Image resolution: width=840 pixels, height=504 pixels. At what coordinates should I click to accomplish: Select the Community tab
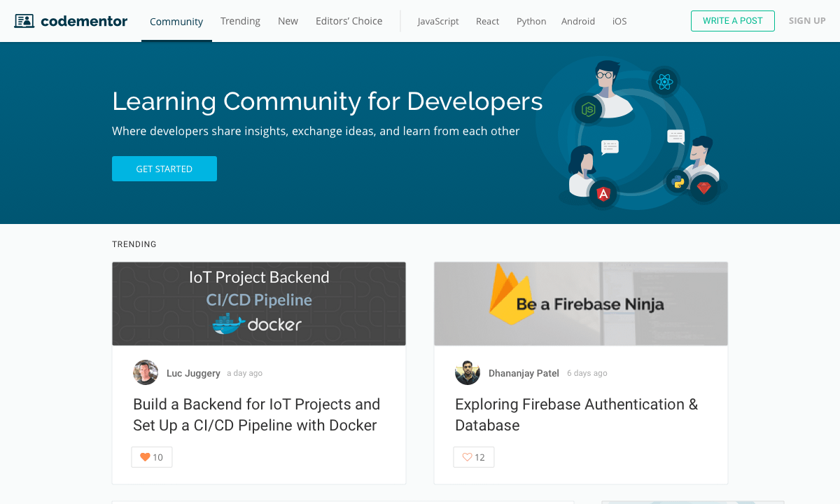pyautogui.click(x=176, y=21)
